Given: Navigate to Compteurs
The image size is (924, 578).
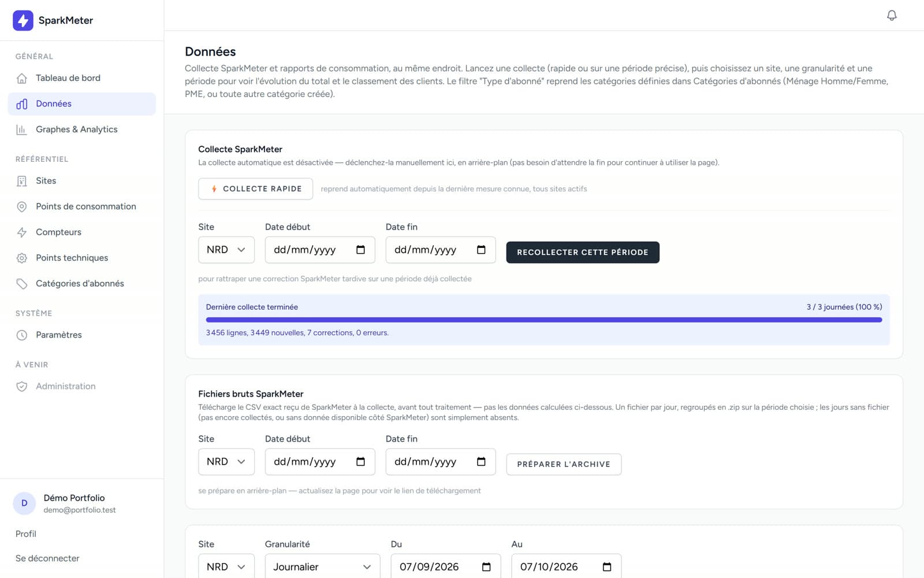Looking at the screenshot, I should click(82, 232).
